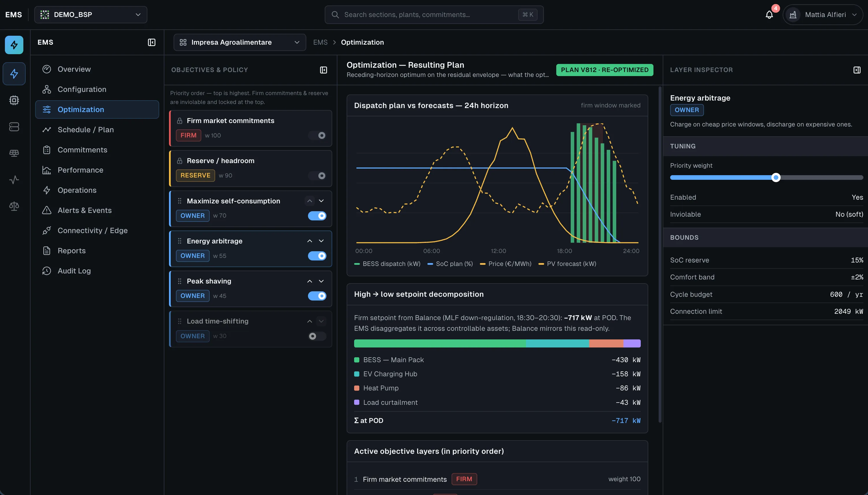Click lock icon on Firm market commitments

pyautogui.click(x=180, y=121)
